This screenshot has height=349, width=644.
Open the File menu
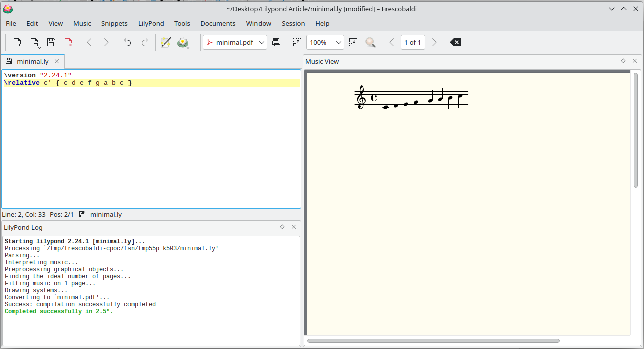(11, 23)
